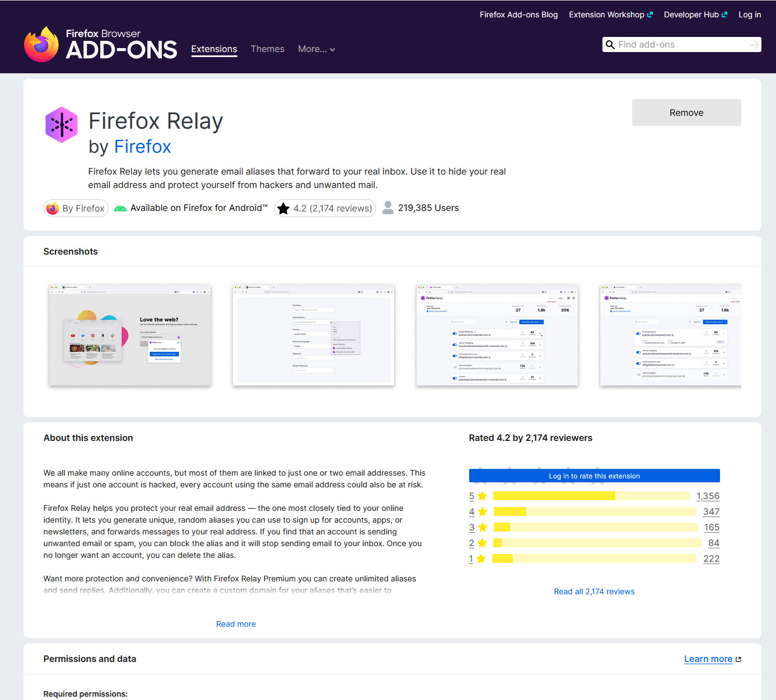Click external-link icon next to Developer Hub
776x700 pixels.
coord(724,15)
